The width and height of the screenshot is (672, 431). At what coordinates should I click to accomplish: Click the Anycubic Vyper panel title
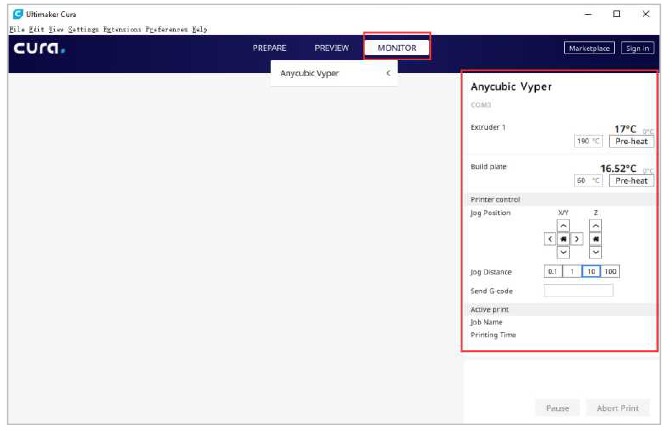[x=511, y=87]
